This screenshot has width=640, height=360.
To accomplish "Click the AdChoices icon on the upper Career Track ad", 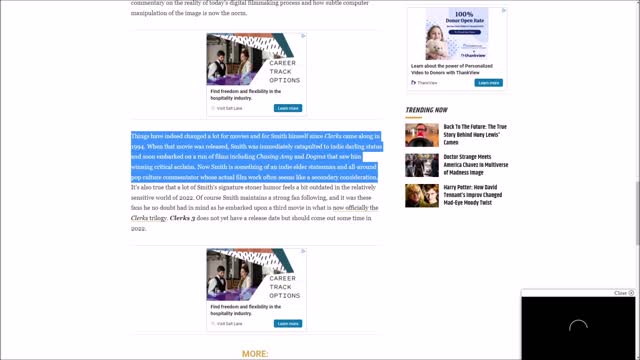I will 303,36.
